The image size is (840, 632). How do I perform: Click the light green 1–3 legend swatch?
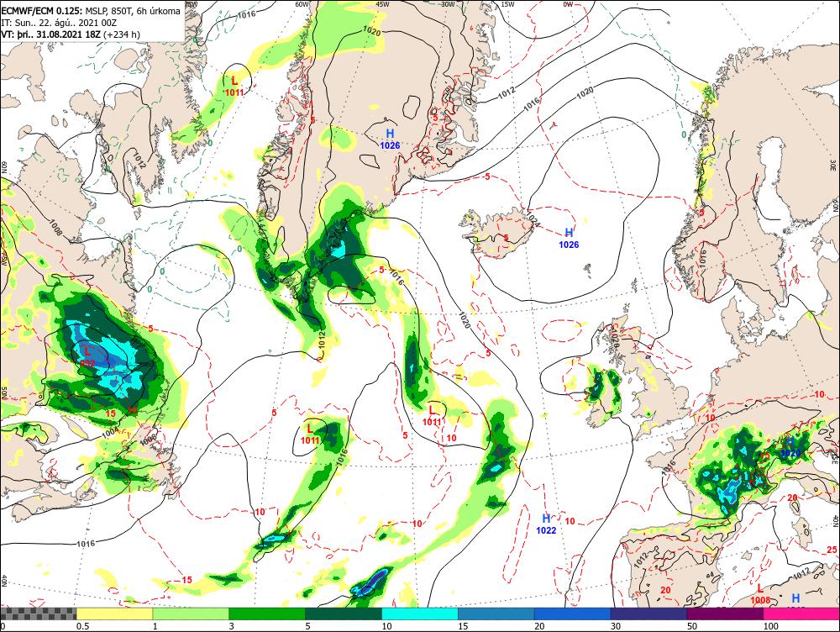click(x=191, y=614)
